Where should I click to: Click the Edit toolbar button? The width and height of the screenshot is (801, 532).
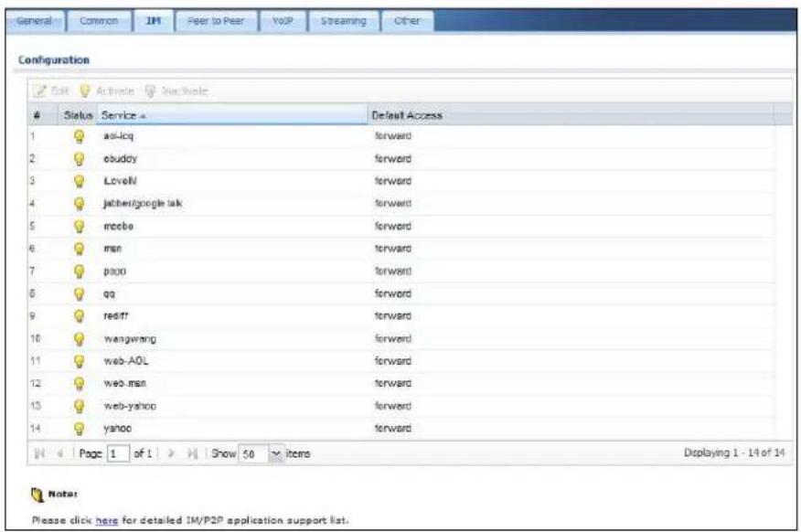pyautogui.click(x=51, y=90)
